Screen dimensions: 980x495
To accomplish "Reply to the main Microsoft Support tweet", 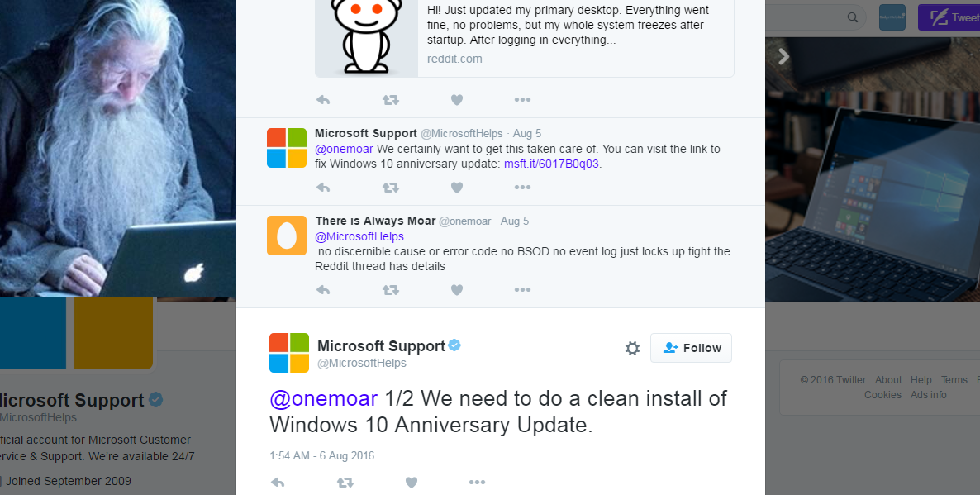I will [278, 483].
